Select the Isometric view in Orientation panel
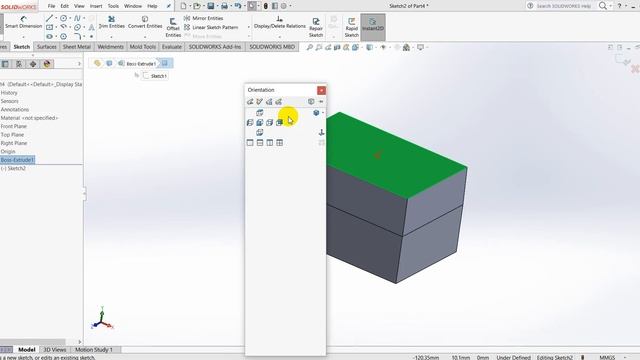640x360 pixels. (x=316, y=113)
